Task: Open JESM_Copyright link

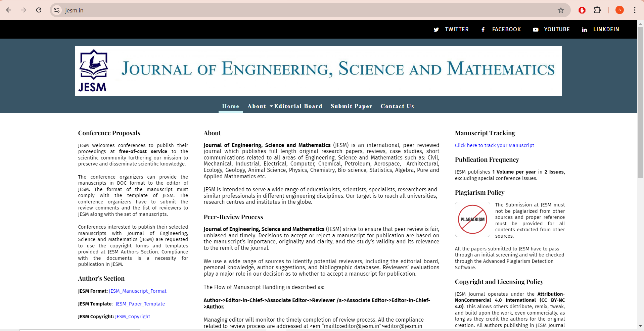Action: [133, 317]
